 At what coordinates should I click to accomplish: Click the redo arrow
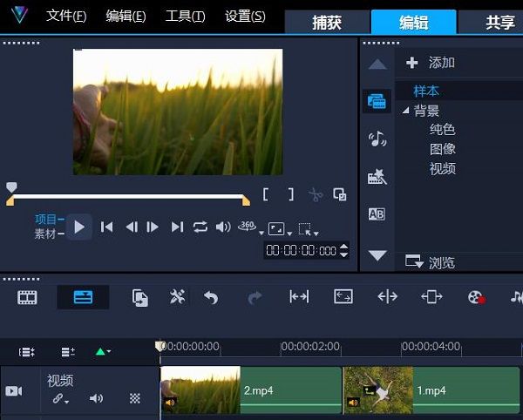click(255, 297)
